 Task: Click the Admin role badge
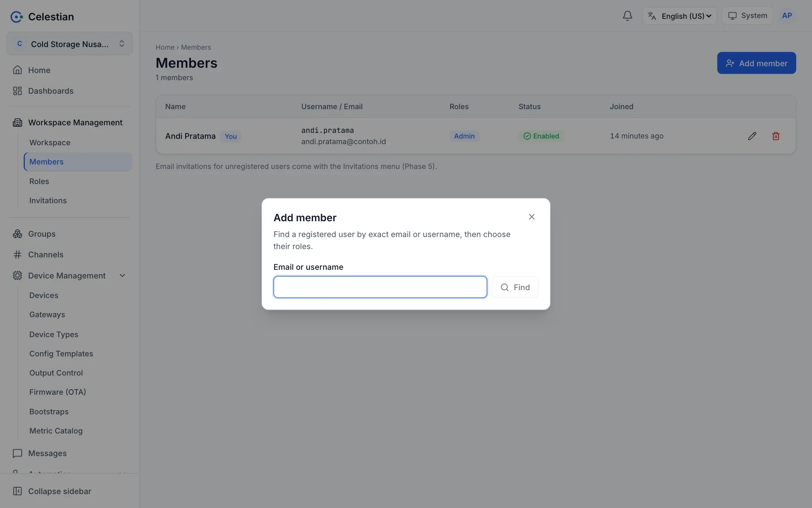point(464,136)
